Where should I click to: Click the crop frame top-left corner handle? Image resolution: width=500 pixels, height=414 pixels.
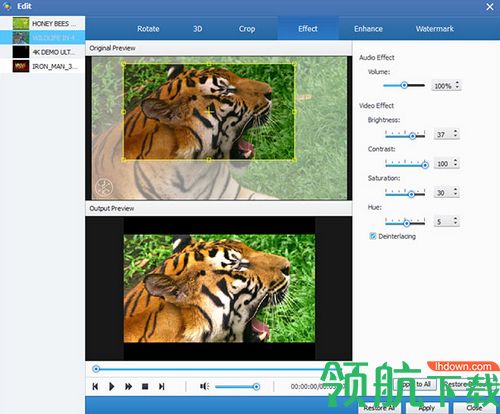click(x=124, y=64)
